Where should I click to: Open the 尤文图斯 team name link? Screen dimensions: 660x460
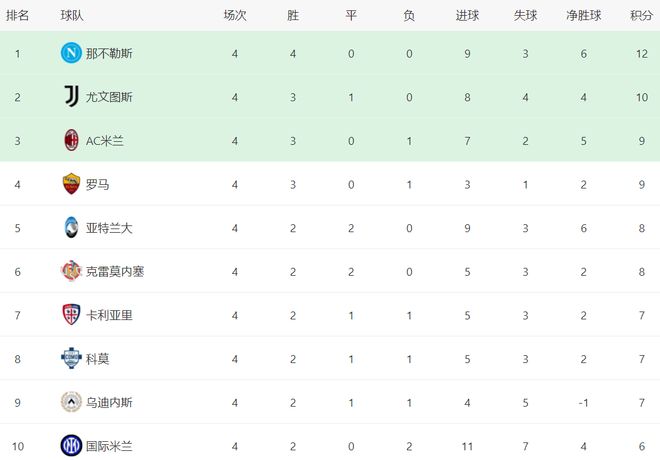pos(109,97)
